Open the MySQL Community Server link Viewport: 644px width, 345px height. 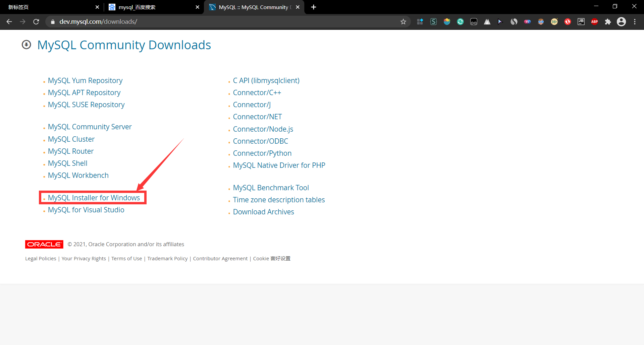pos(90,127)
